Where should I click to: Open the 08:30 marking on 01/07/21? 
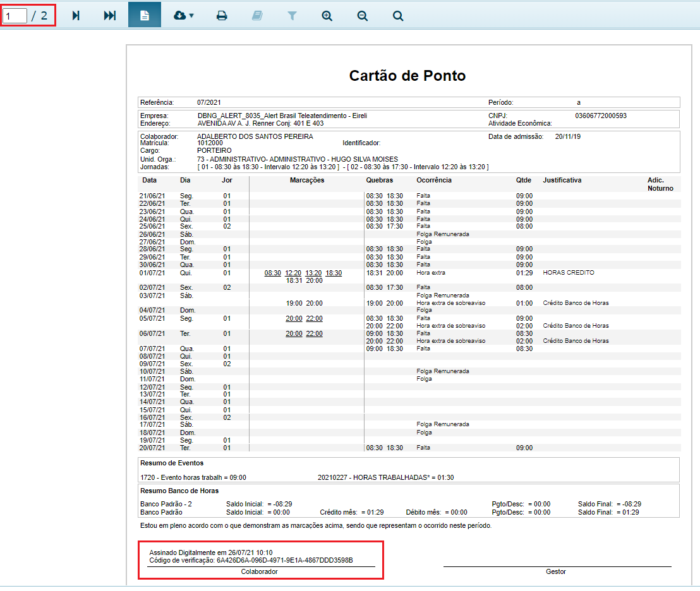point(273,273)
